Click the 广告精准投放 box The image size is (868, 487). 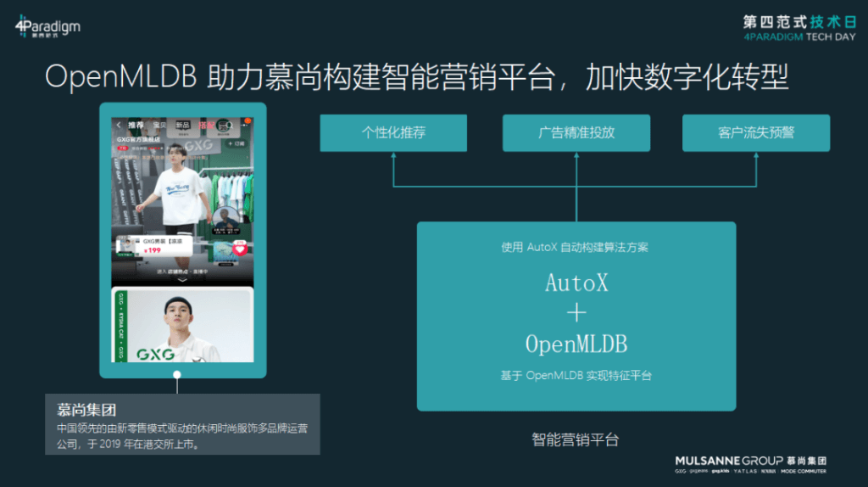click(576, 133)
